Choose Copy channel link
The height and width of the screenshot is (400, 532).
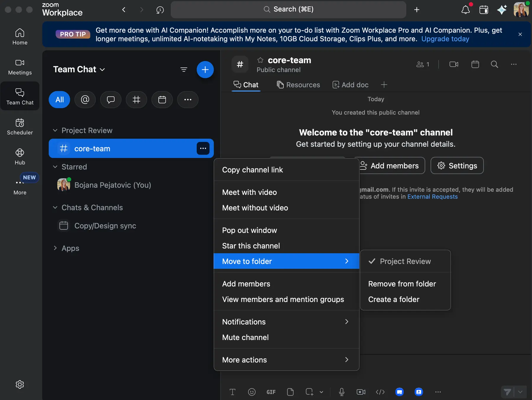tap(286, 170)
